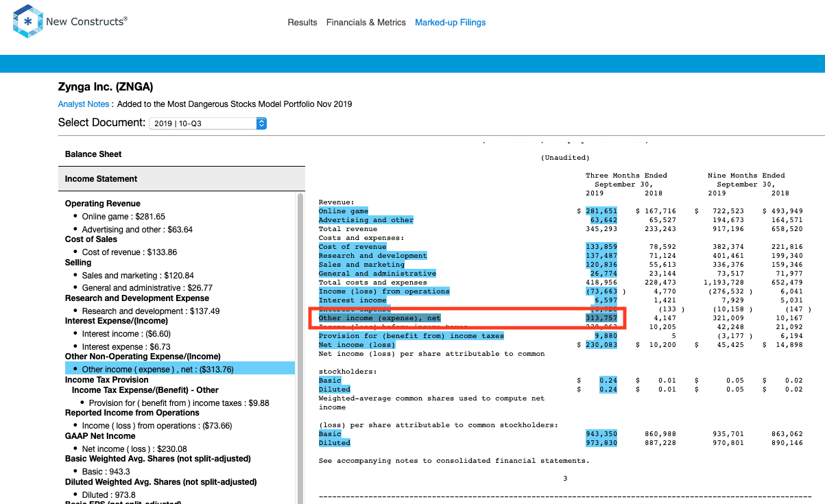Select Income (loss) from operations : ($73.66) item
825x504 pixels.
[157, 426]
